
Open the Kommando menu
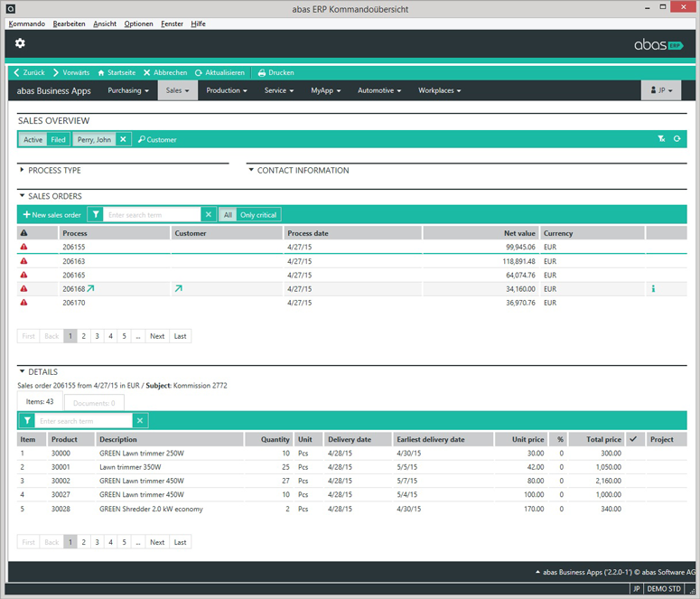(27, 23)
